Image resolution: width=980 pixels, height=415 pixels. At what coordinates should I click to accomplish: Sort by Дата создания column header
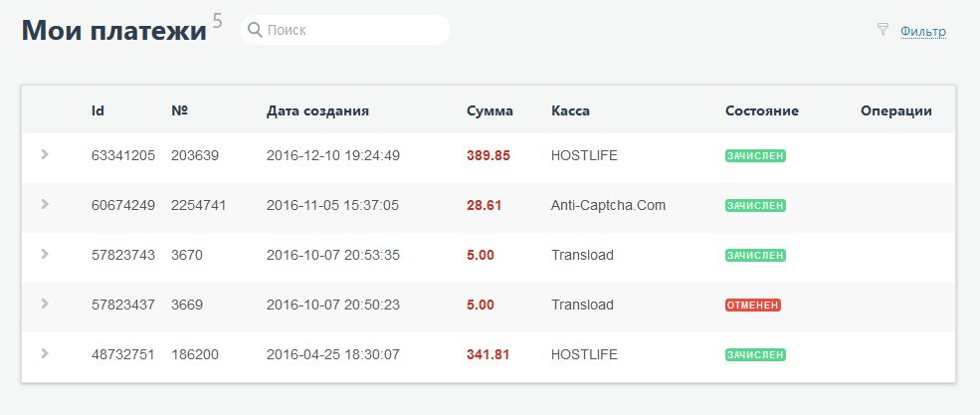click(x=317, y=110)
